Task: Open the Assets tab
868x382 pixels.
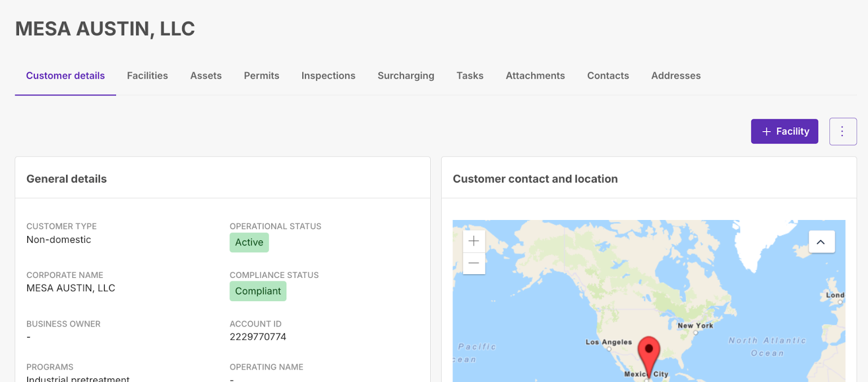Action: coord(206,76)
